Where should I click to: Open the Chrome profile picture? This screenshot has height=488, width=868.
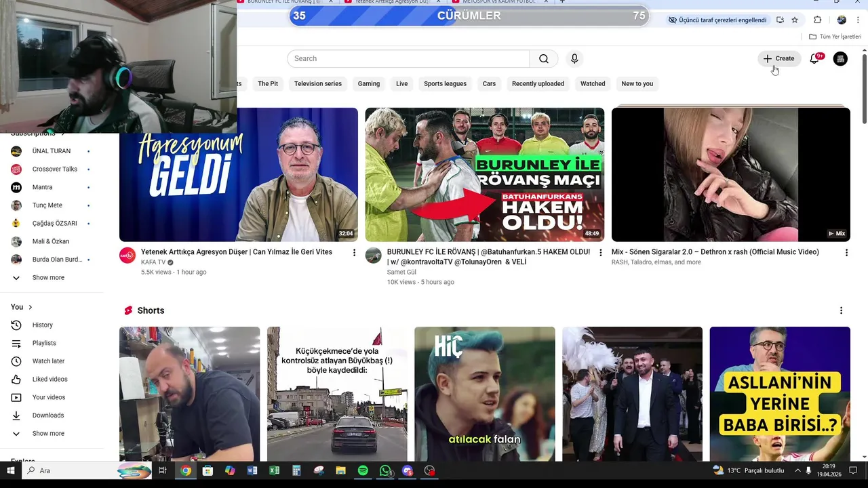pos(842,20)
